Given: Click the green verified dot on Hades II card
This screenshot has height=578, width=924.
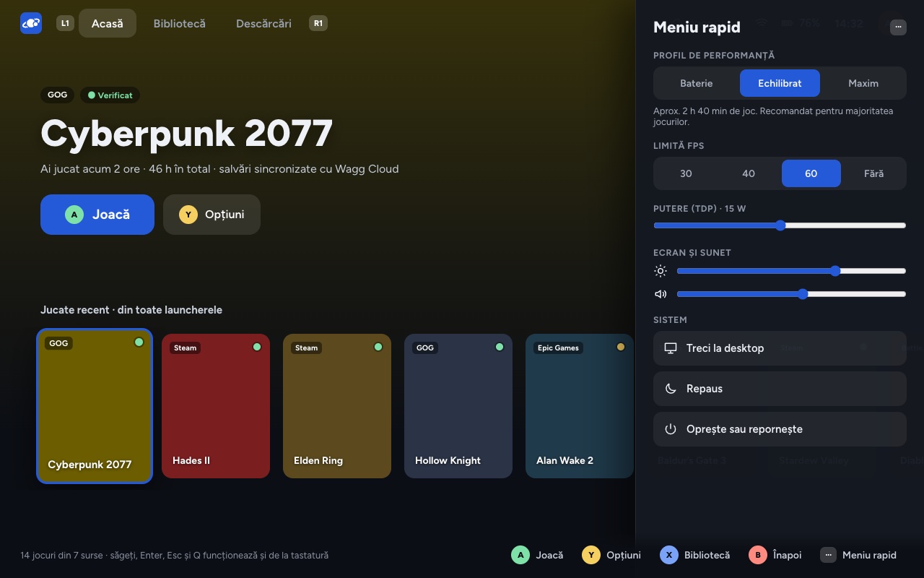Looking at the screenshot, I should coord(257,347).
